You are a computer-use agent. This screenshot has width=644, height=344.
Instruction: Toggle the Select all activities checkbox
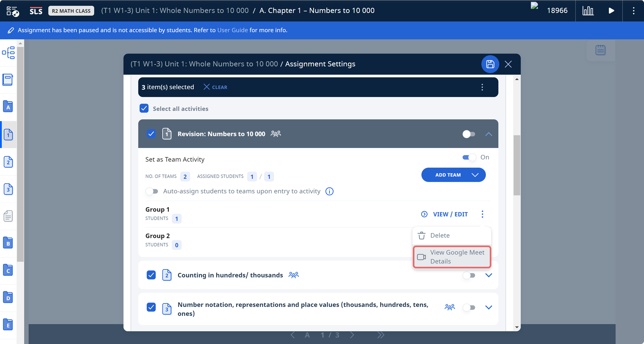click(144, 108)
